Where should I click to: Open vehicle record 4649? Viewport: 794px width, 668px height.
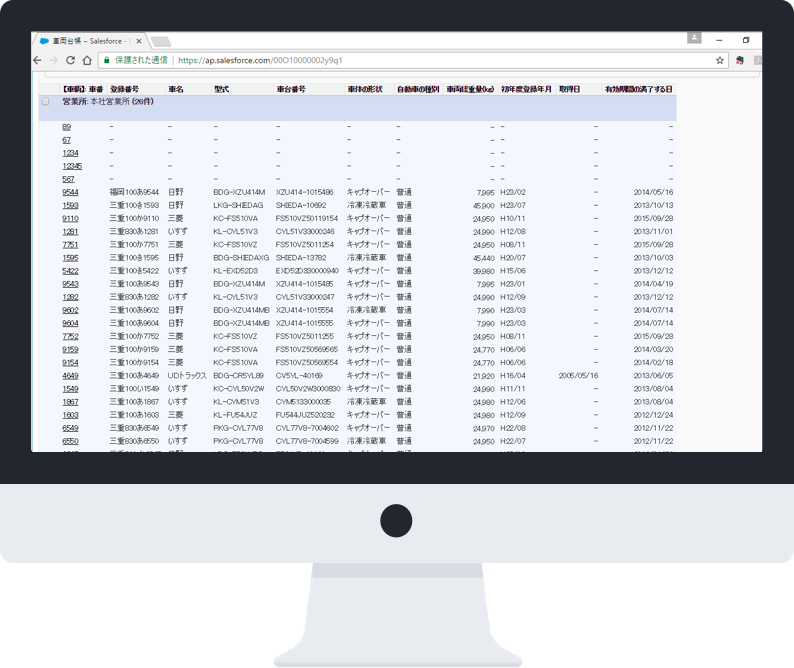tap(70, 376)
